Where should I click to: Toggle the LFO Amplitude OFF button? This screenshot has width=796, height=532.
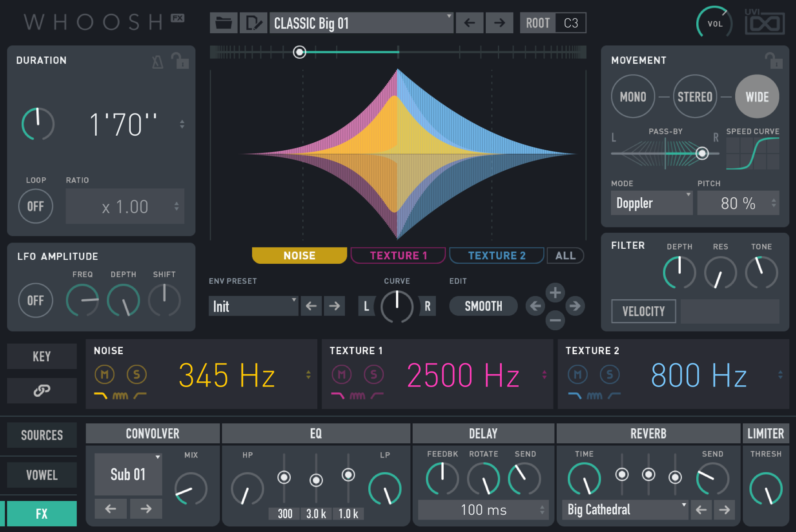click(35, 300)
